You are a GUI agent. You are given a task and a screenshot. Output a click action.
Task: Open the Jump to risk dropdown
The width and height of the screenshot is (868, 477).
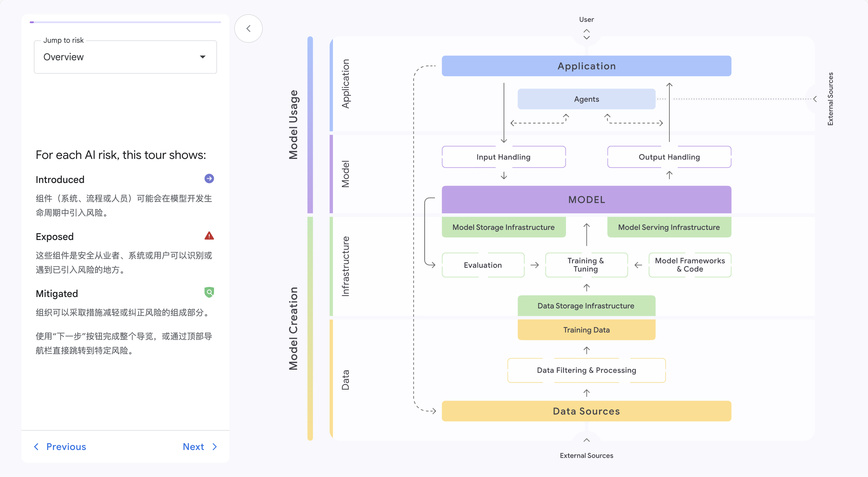pos(125,57)
